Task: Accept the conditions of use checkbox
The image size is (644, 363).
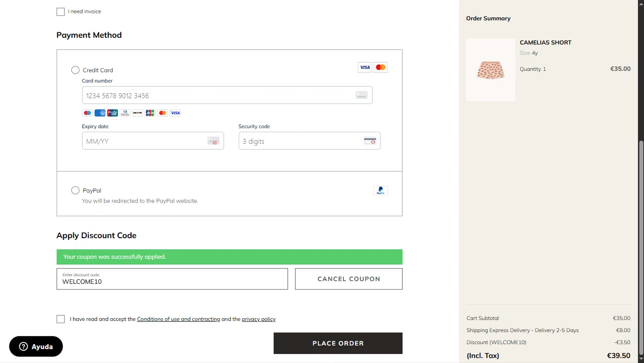Action: pos(61,319)
